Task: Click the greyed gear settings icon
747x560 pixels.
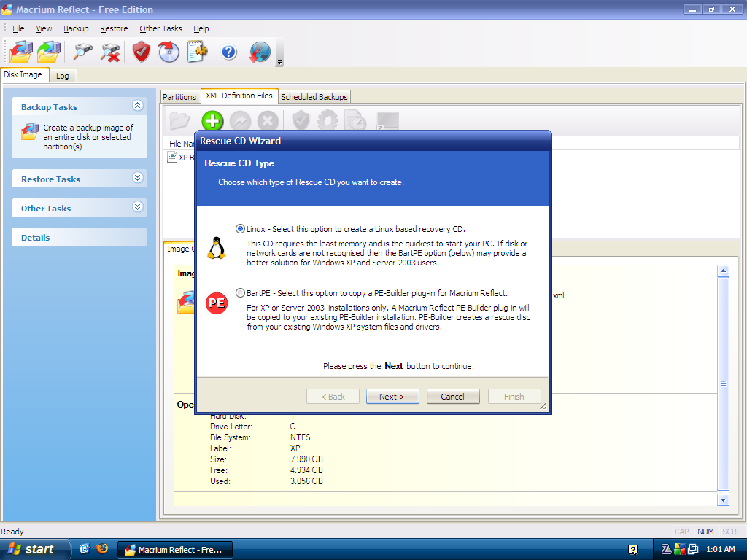Action: point(328,120)
